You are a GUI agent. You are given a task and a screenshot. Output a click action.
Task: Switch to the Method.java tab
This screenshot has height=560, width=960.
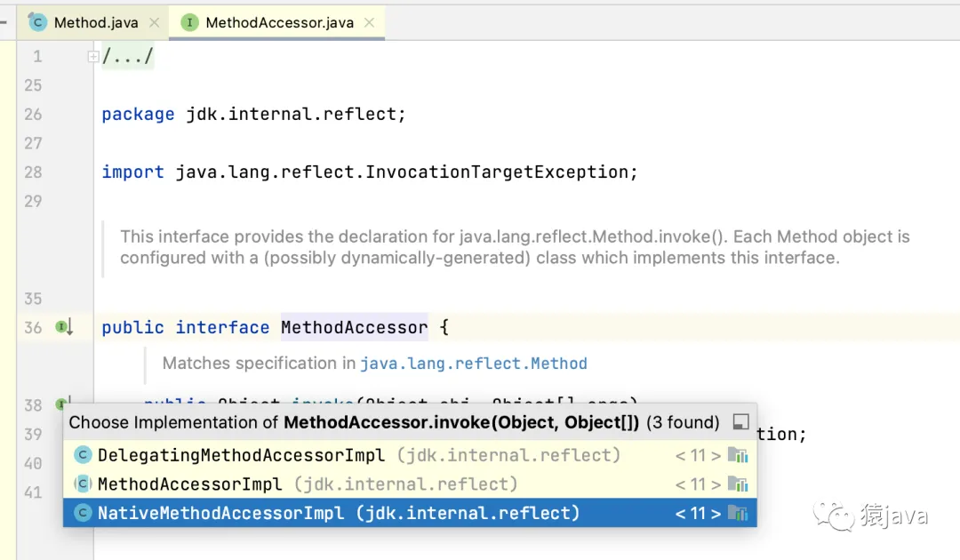(x=95, y=23)
